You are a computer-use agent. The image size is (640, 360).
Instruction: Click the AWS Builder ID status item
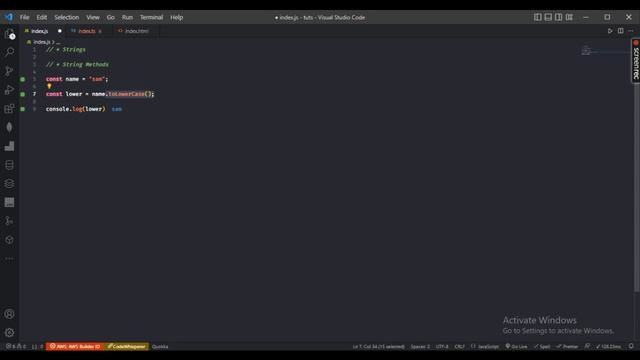(x=75, y=346)
